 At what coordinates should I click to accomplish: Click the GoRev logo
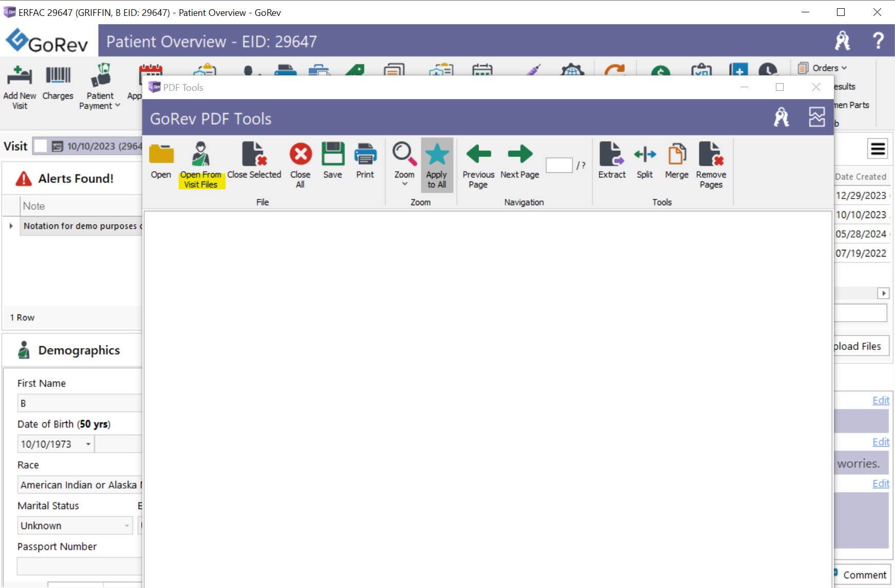[47, 41]
